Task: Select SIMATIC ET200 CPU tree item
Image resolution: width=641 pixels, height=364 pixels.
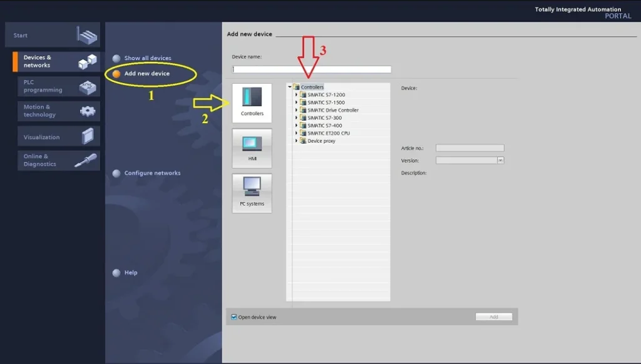Action: pos(328,133)
